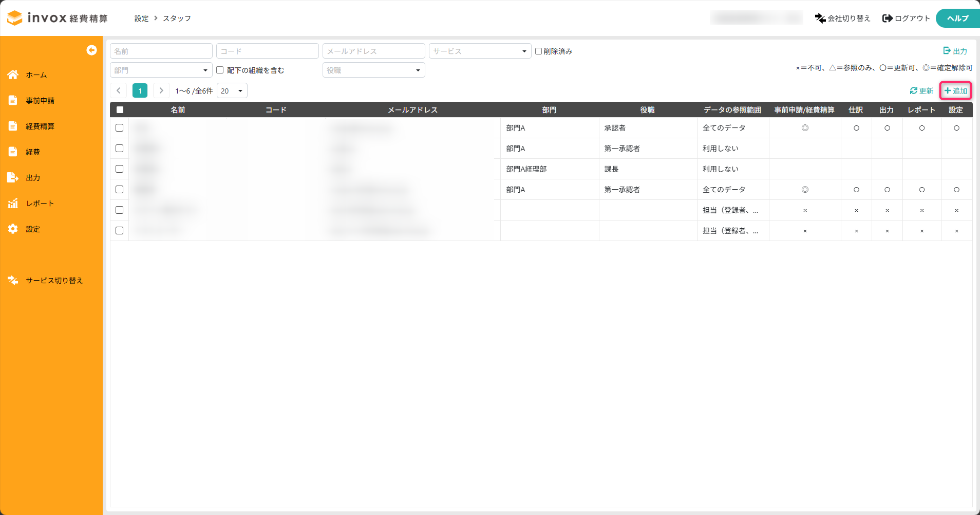Click the Home house icon in sidebar
The height and width of the screenshot is (515, 980).
13,75
